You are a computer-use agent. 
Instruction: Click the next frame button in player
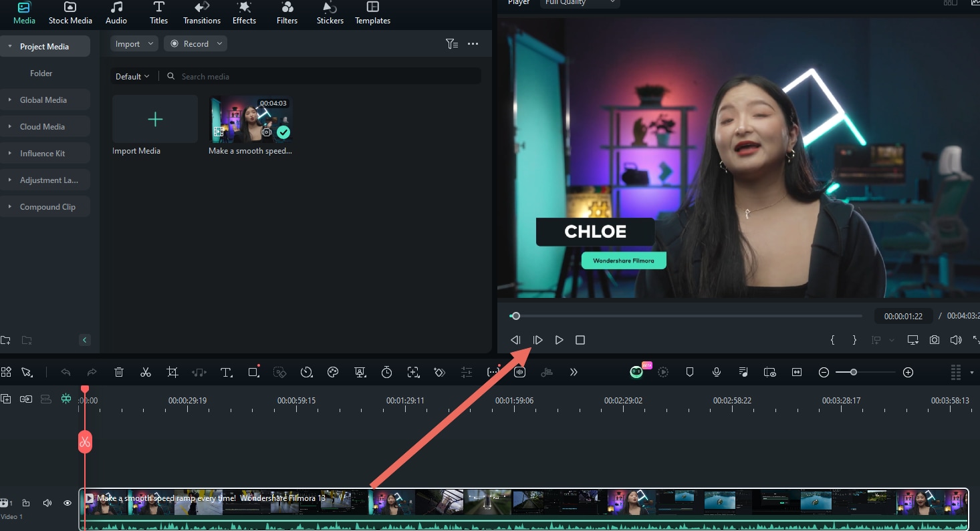pos(537,340)
